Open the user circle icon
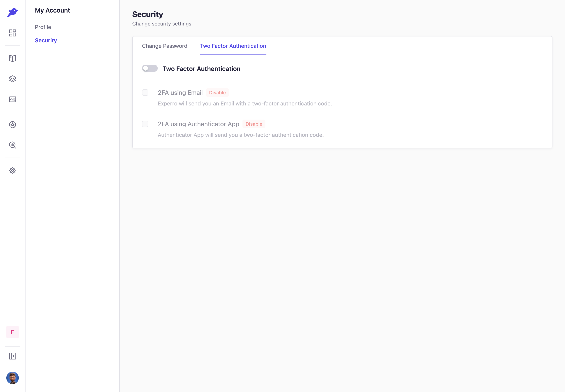The height and width of the screenshot is (392, 565). 13,125
